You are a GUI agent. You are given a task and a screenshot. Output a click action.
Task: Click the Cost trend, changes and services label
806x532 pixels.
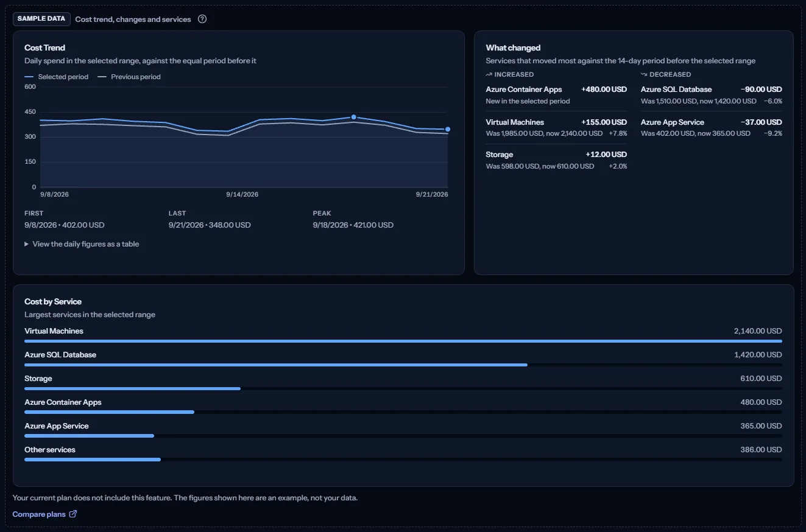pyautogui.click(x=133, y=19)
